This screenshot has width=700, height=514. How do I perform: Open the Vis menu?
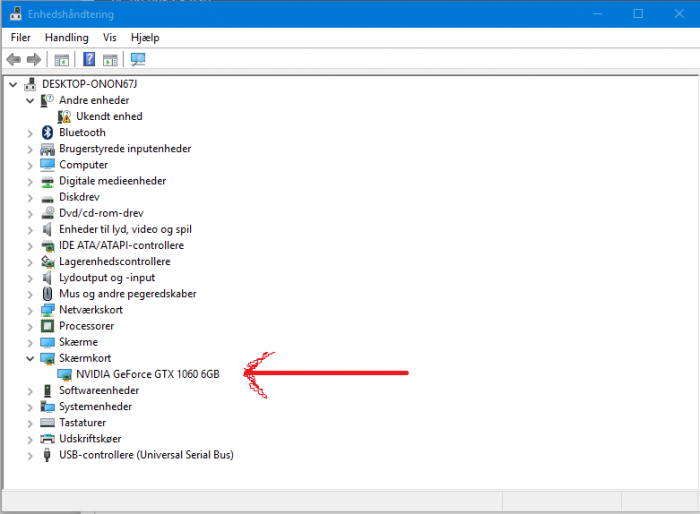109,38
